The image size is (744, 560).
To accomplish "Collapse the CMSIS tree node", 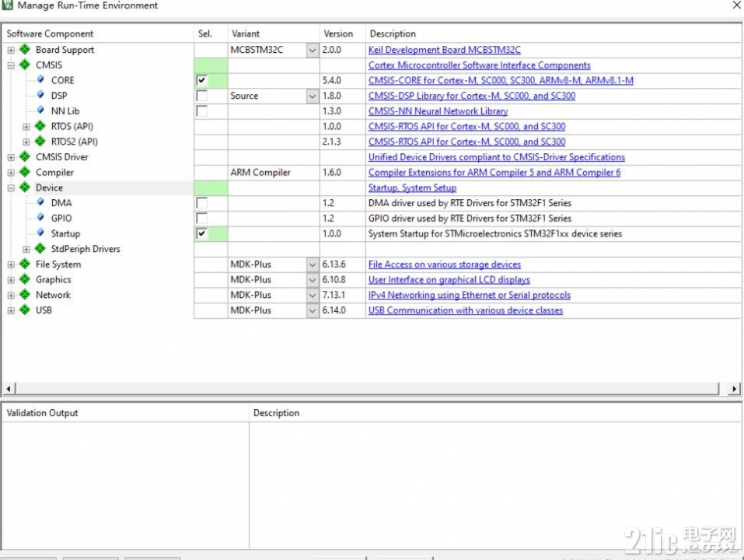I will click(11, 65).
